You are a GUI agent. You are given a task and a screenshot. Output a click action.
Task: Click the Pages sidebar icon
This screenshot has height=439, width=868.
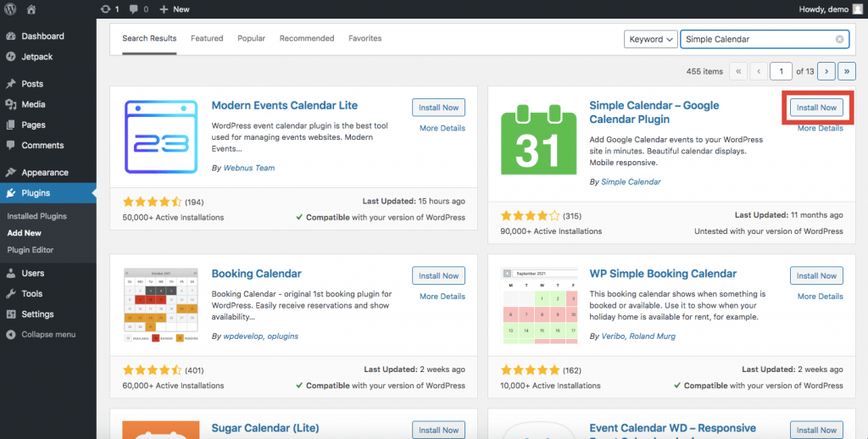pos(10,125)
